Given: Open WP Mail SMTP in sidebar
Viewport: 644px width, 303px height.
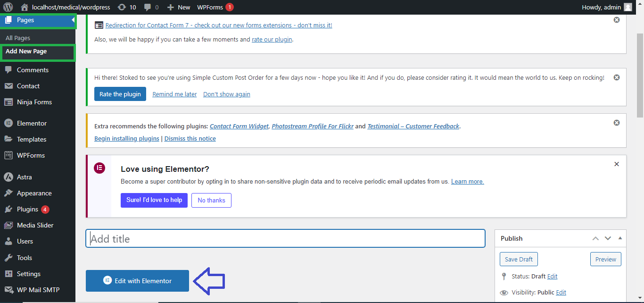Looking at the screenshot, I should point(38,290).
